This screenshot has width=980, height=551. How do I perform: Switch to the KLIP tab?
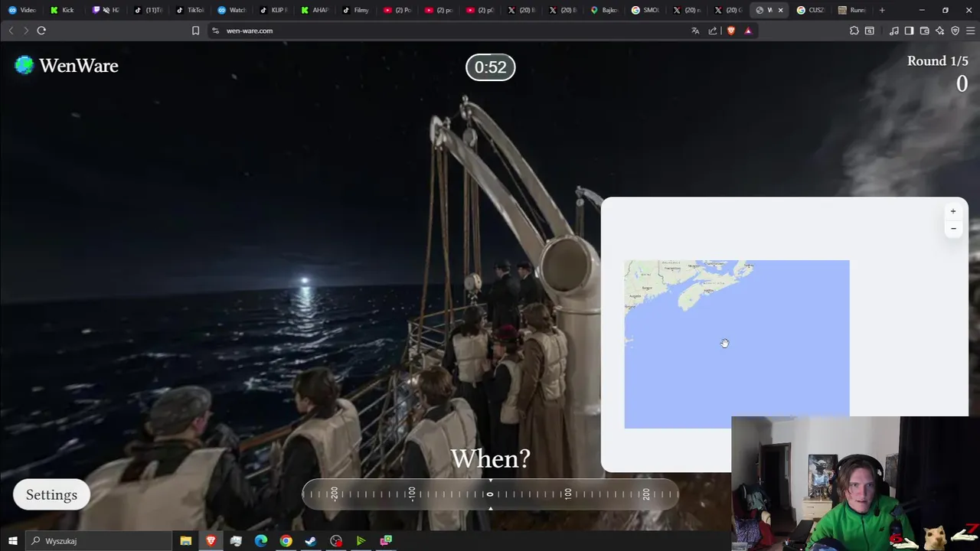pyautogui.click(x=273, y=10)
